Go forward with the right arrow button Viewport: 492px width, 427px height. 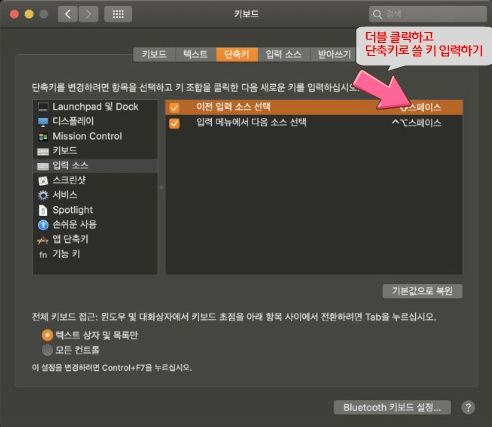pyautogui.click(x=88, y=14)
